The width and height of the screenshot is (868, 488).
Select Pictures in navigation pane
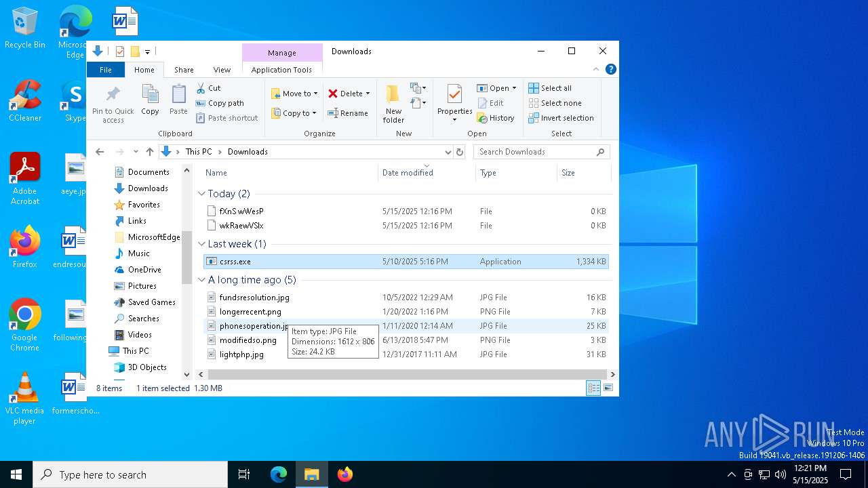pos(142,286)
